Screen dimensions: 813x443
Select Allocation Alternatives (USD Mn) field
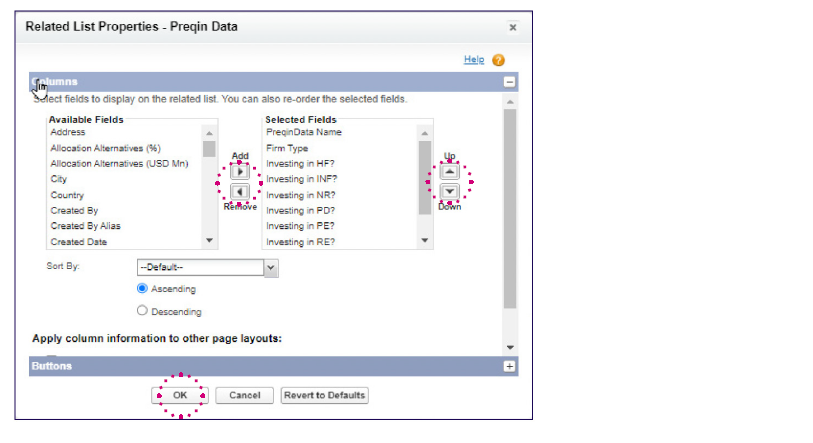tap(119, 164)
